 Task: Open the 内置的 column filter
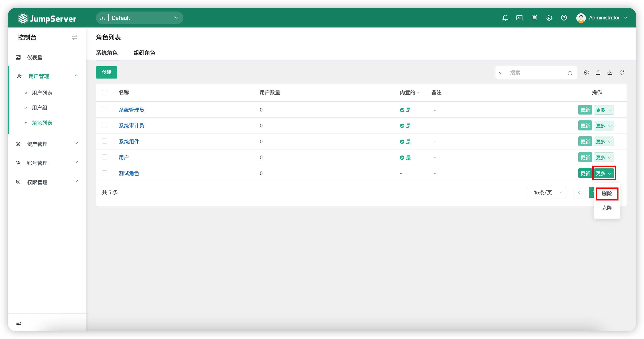coord(409,92)
